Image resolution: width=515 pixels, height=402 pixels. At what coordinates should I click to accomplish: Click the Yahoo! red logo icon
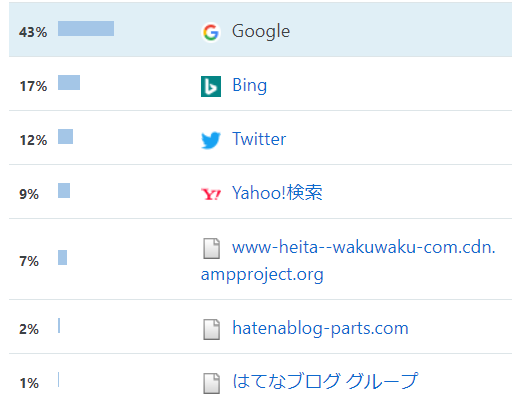coord(211,194)
